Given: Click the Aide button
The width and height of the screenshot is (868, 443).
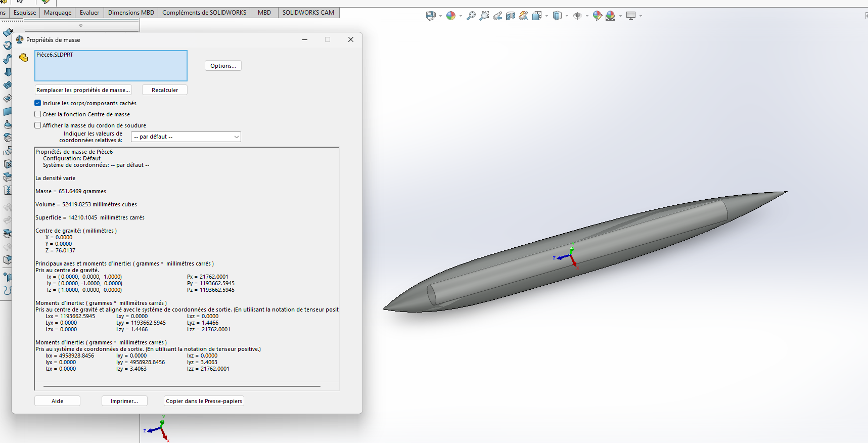Looking at the screenshot, I should 57,401.
